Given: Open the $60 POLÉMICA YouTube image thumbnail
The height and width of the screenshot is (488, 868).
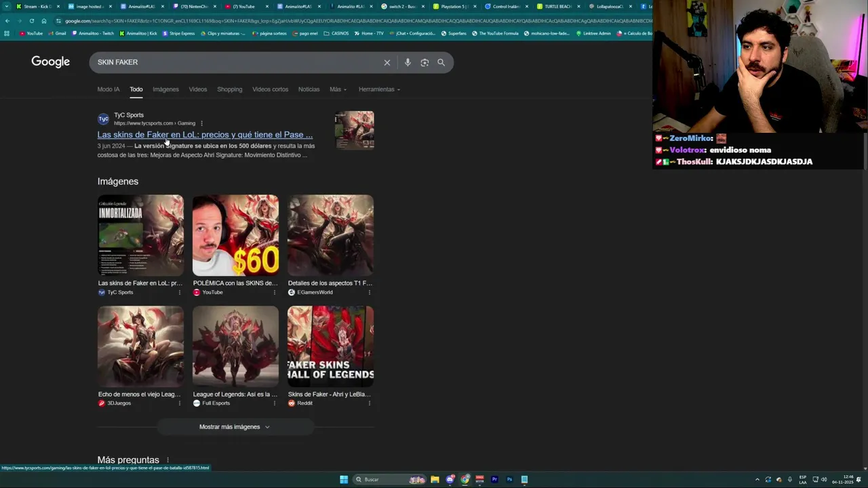Looking at the screenshot, I should pyautogui.click(x=235, y=235).
